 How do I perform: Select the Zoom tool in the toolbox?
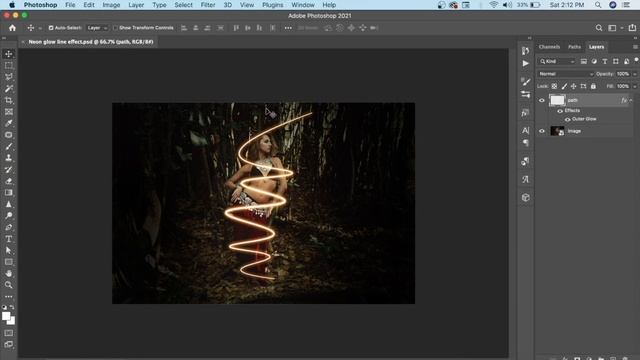9,284
